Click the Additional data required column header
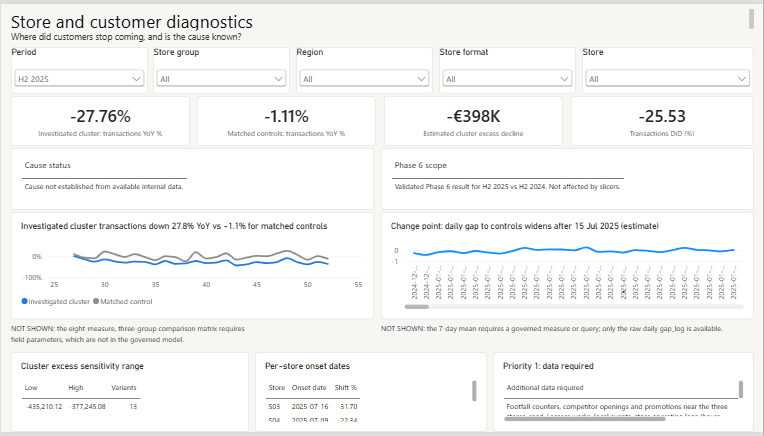The image size is (764, 436). click(545, 388)
